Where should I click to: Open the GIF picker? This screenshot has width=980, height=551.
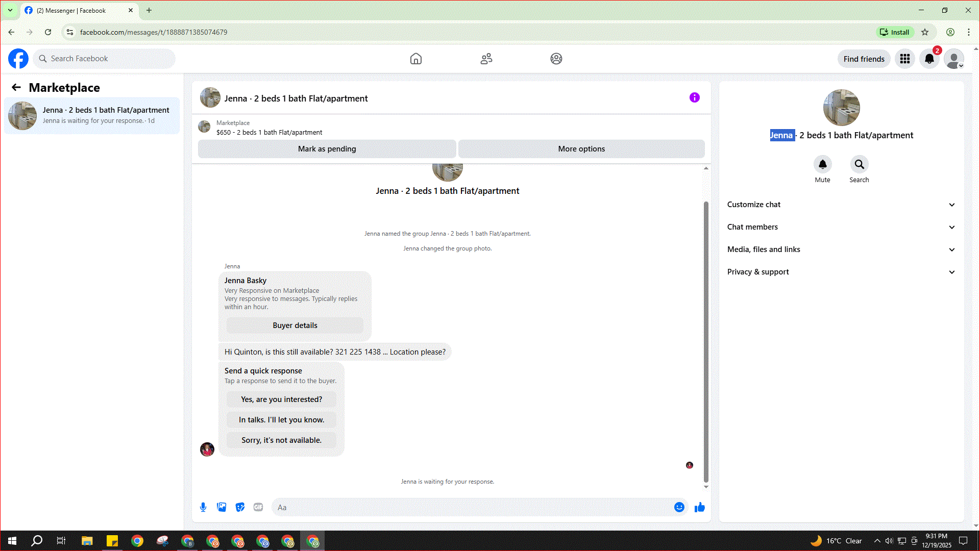coord(258,507)
